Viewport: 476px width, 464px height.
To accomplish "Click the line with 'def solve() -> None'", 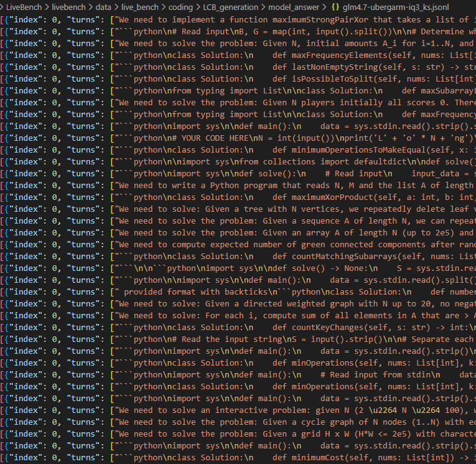I will pos(238,268).
